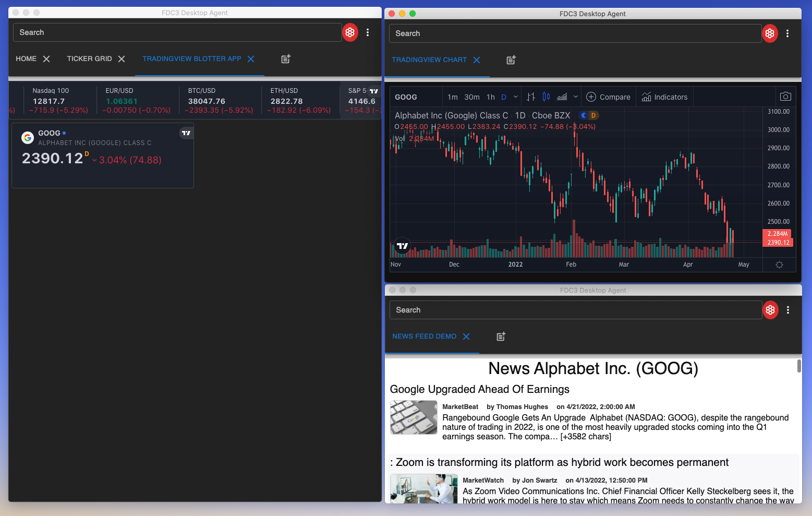Select the TRADINGVIEW CHART tab
The height and width of the screenshot is (516, 812).
(x=429, y=60)
